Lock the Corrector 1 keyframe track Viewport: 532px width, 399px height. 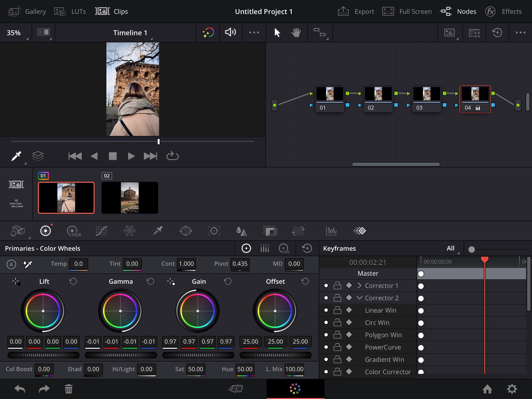337,285
